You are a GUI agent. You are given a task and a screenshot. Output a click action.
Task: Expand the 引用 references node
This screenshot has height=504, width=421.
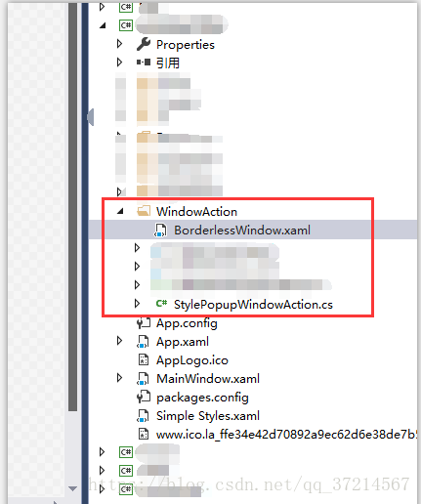(119, 63)
